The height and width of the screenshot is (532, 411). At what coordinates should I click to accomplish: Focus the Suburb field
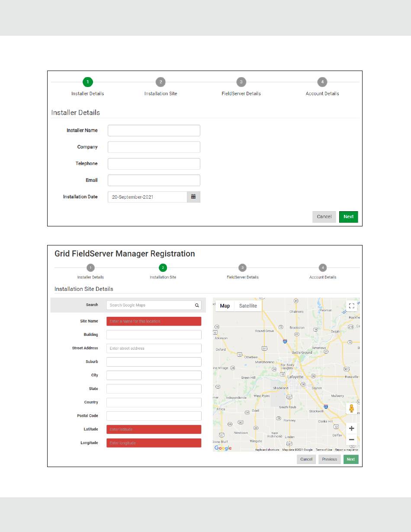[154, 362]
